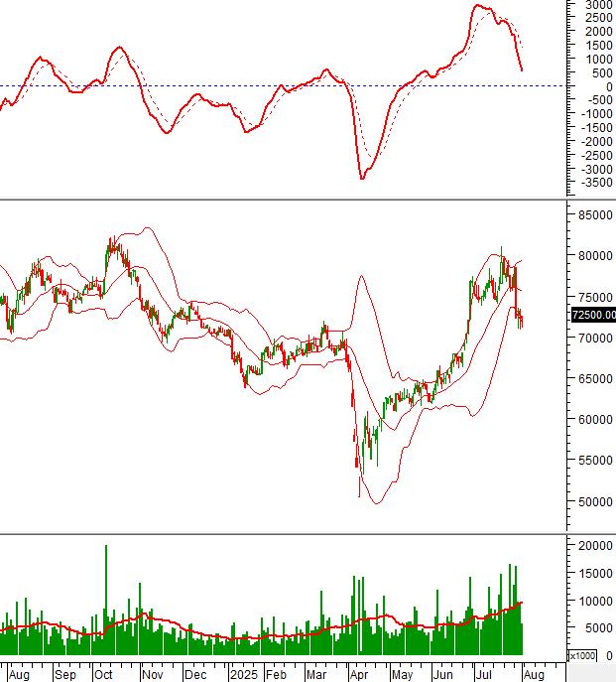Select the Mar month label

click(x=316, y=675)
